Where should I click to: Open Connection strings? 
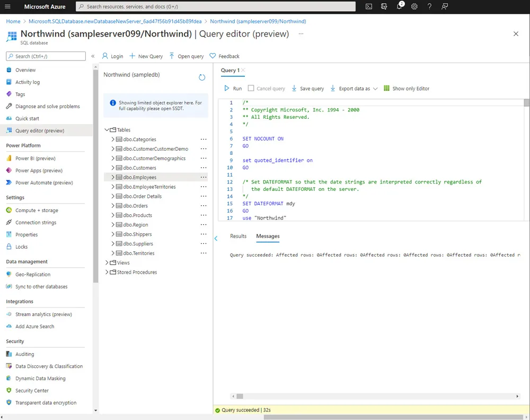pyautogui.click(x=36, y=223)
